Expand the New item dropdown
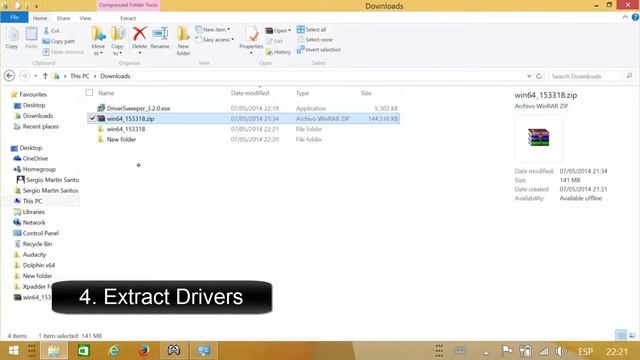The width and height of the screenshot is (640, 360). [213, 29]
